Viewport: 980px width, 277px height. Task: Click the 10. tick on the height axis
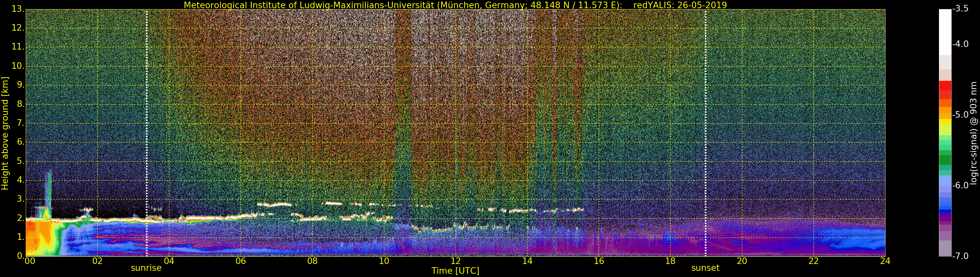18,66
